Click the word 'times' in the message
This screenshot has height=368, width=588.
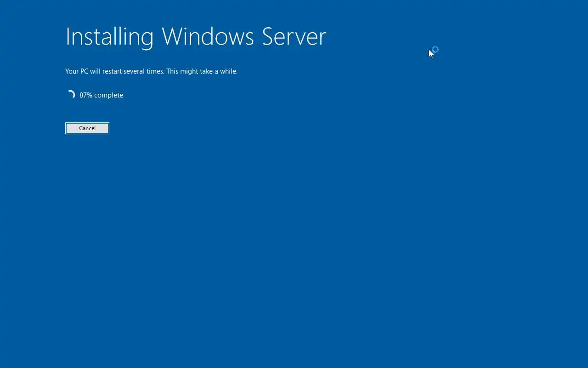[x=155, y=71]
